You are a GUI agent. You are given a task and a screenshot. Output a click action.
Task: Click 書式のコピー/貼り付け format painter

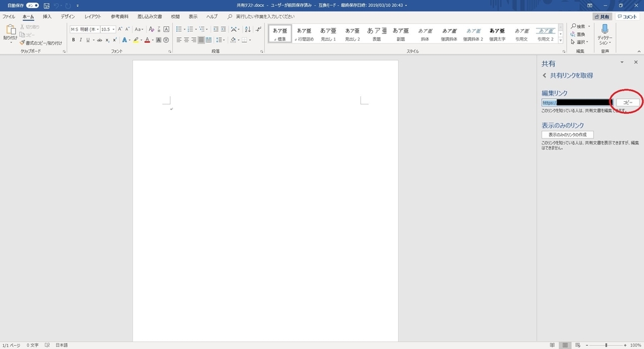tap(41, 43)
